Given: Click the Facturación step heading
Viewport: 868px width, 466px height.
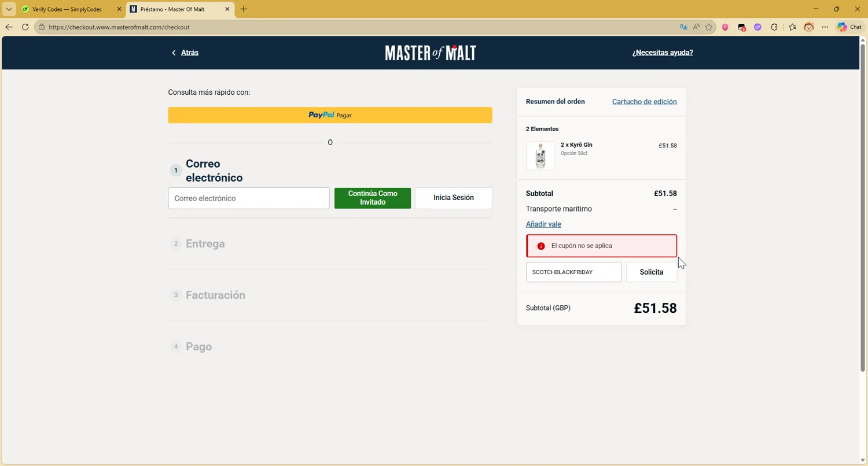Looking at the screenshot, I should pyautogui.click(x=215, y=295).
